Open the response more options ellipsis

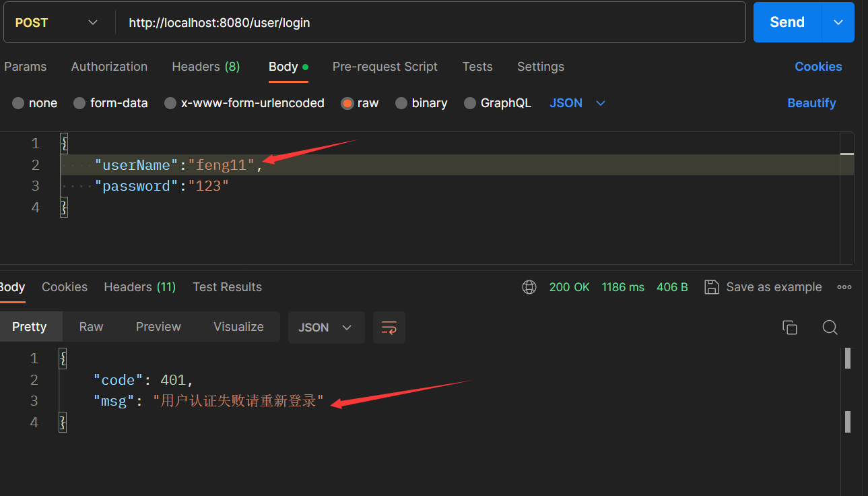[844, 287]
